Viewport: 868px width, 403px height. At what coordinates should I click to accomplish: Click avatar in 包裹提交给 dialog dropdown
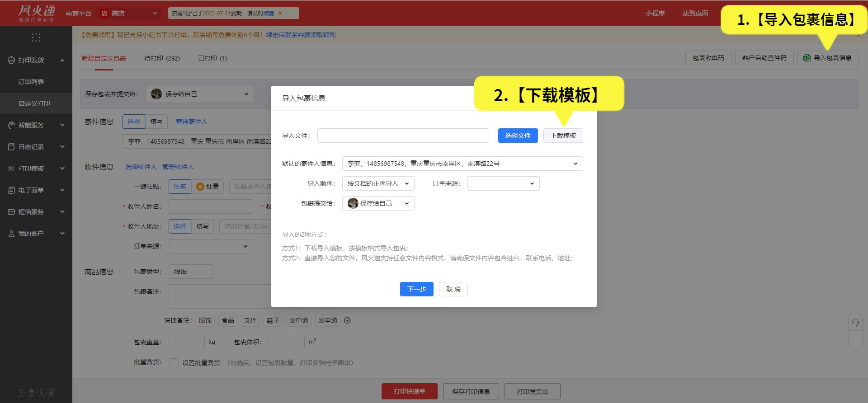pyautogui.click(x=353, y=203)
